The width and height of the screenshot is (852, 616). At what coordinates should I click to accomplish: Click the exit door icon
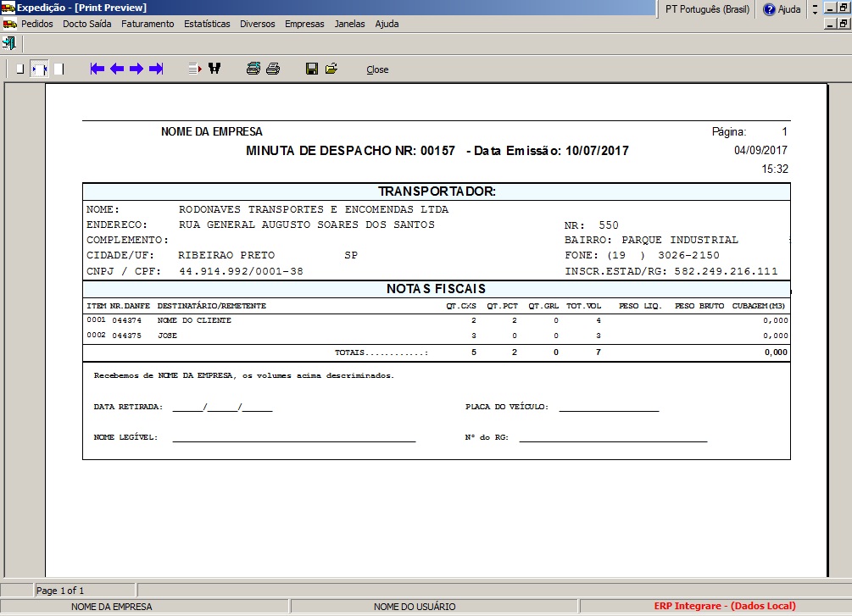pyautogui.click(x=9, y=43)
